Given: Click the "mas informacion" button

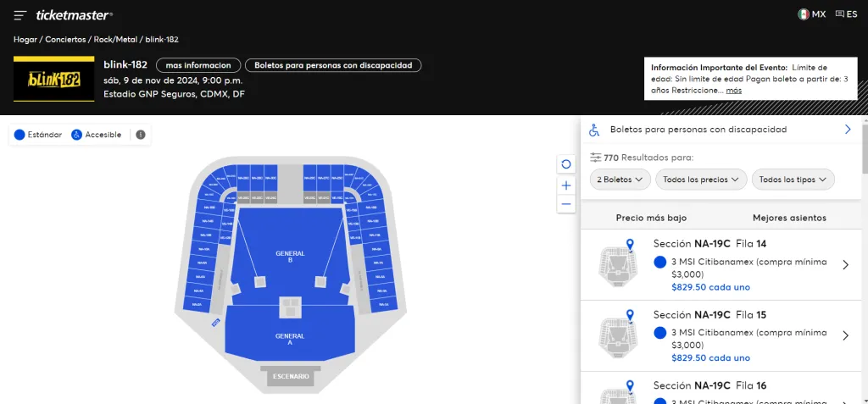Looking at the screenshot, I should pyautogui.click(x=198, y=65).
